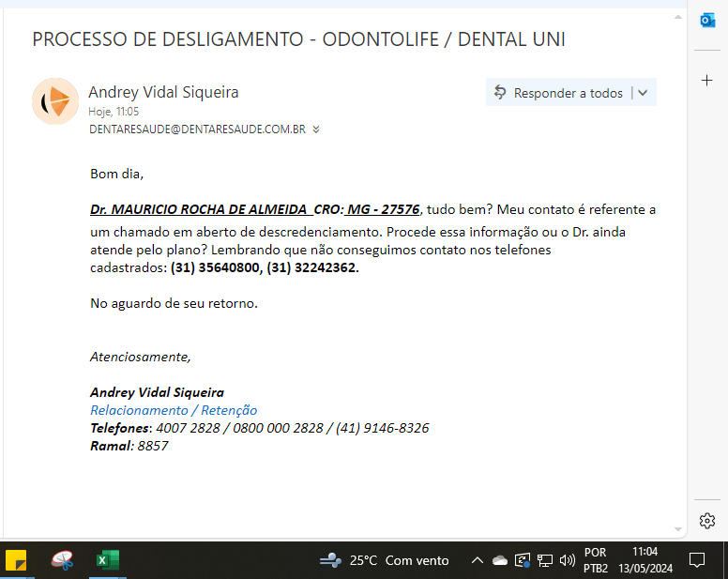This screenshot has width=728, height=579.
Task: Click the Dr. MAURICIO ROCHA DE ALMEIDA text
Action: (198, 209)
